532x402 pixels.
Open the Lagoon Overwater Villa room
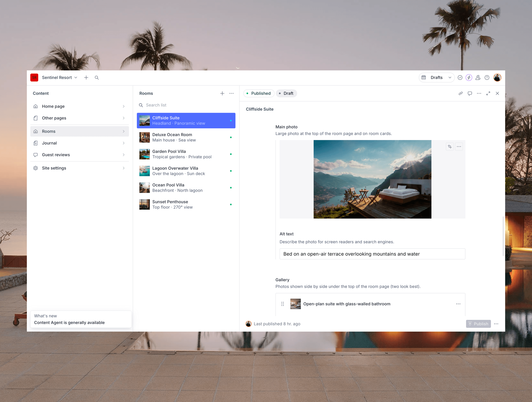pyautogui.click(x=186, y=171)
